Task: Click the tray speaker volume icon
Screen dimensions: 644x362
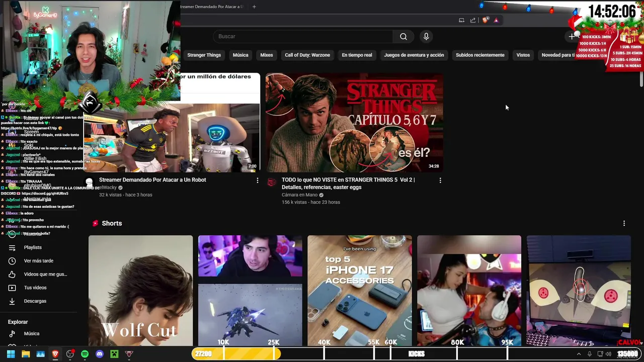Action: point(609,354)
